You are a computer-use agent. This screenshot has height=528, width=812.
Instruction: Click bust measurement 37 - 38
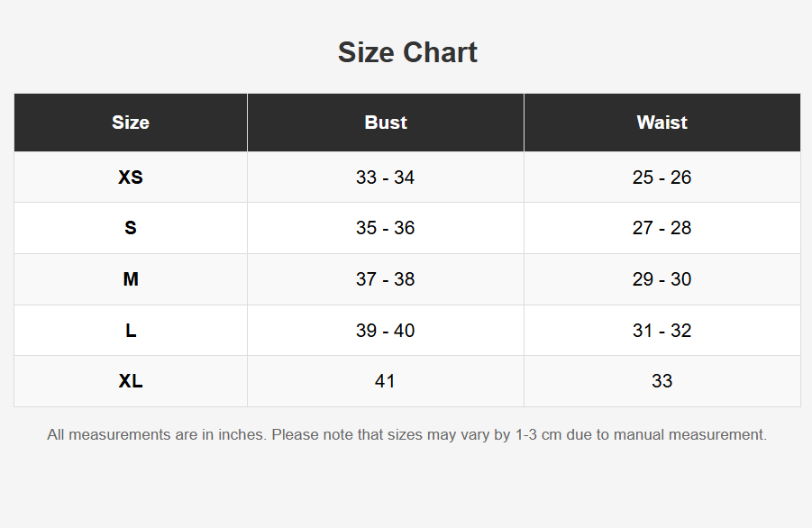click(386, 279)
